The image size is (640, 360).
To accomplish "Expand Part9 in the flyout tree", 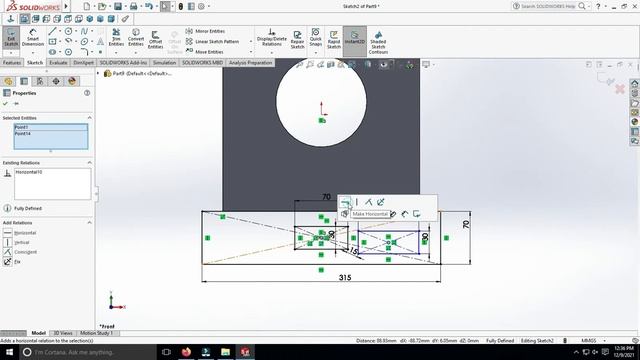I will point(98,73).
